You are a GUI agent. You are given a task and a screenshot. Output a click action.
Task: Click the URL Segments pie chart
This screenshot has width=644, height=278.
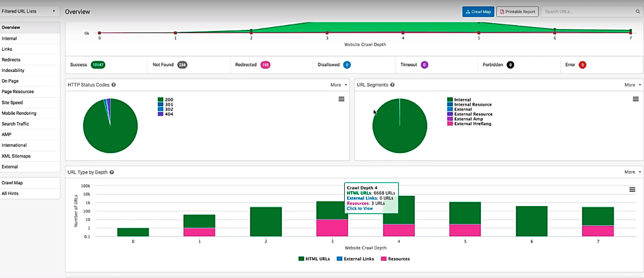400,125
